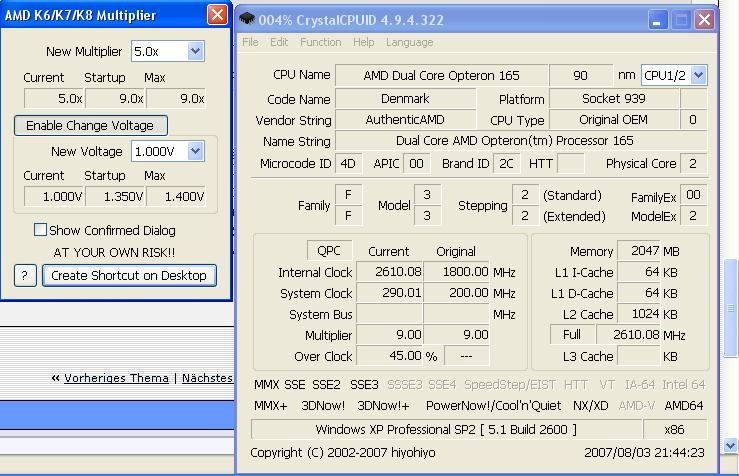Open the New Multiplier dropdown
Image resolution: width=739 pixels, height=476 pixels.
[x=195, y=51]
